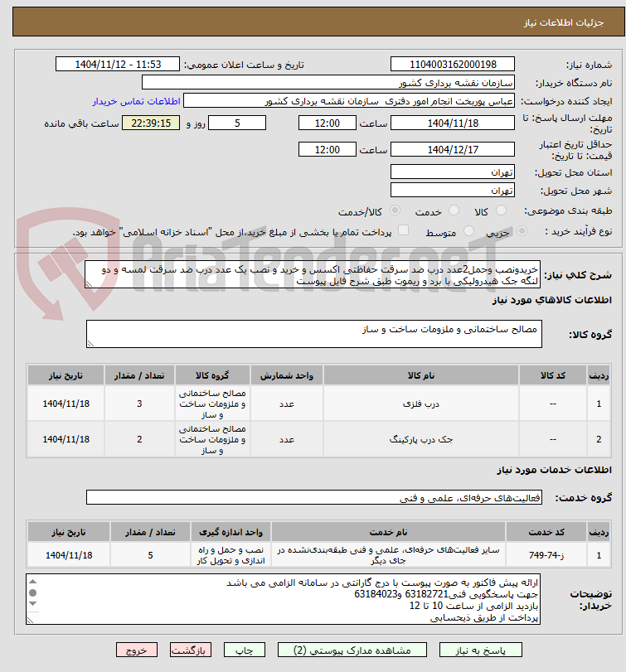The image size is (626, 672).
Task: Click the واحد شمارش column header
Action: (x=286, y=375)
